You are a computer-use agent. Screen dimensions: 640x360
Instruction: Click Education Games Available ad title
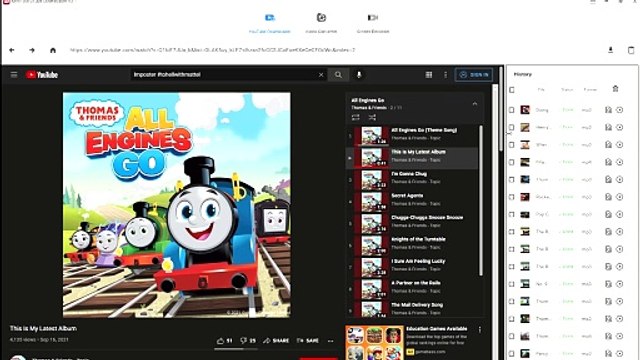click(x=436, y=329)
